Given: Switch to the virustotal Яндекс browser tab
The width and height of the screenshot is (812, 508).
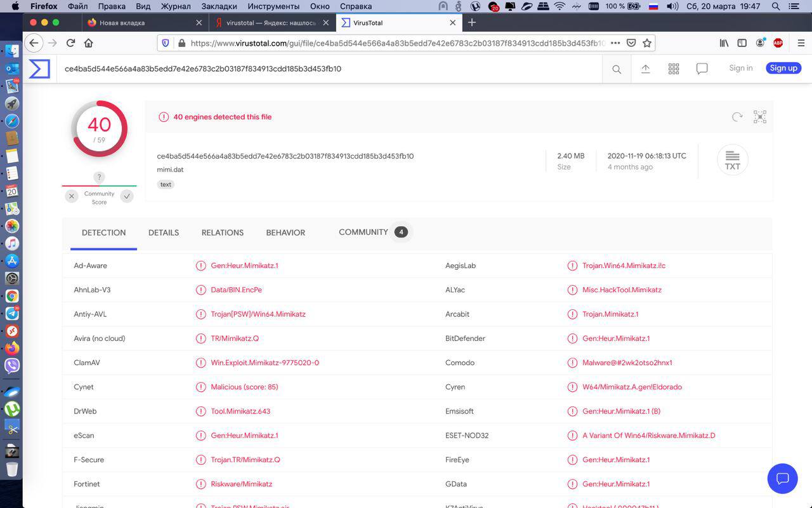Looking at the screenshot, I should (x=273, y=22).
